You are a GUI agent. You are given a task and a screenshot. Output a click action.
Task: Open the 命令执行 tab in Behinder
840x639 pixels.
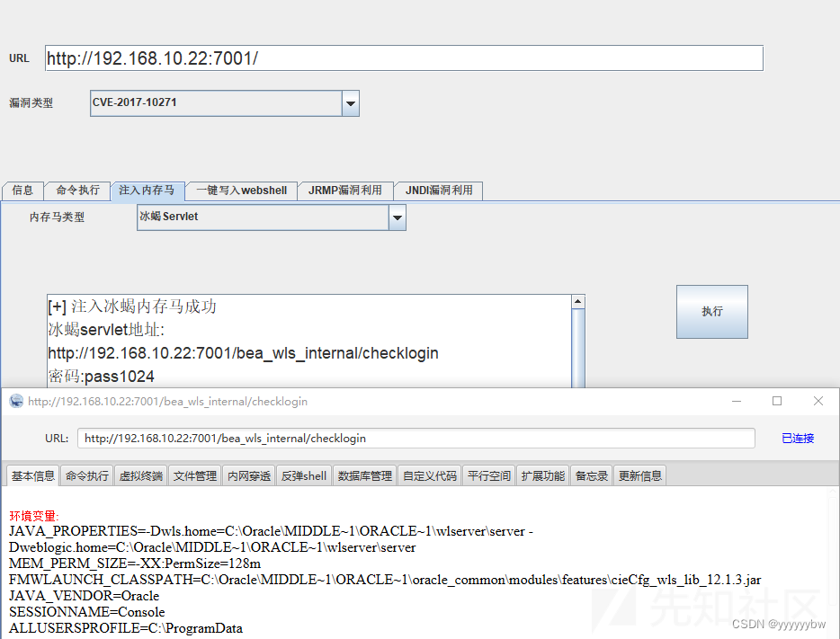click(86, 475)
